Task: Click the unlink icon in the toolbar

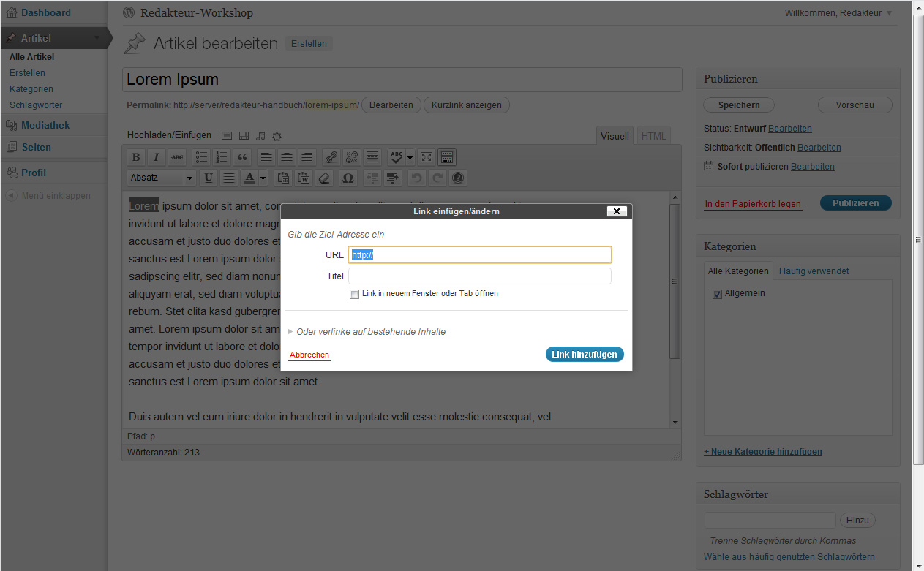Action: pyautogui.click(x=351, y=157)
